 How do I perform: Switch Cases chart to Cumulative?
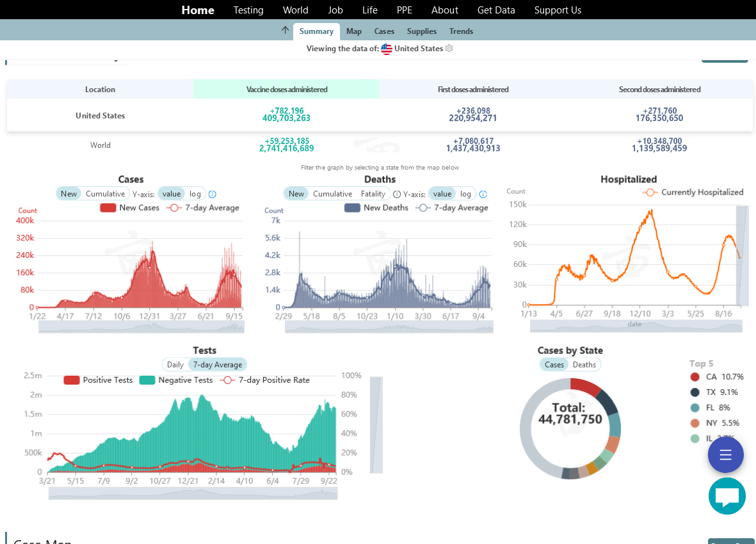[105, 194]
